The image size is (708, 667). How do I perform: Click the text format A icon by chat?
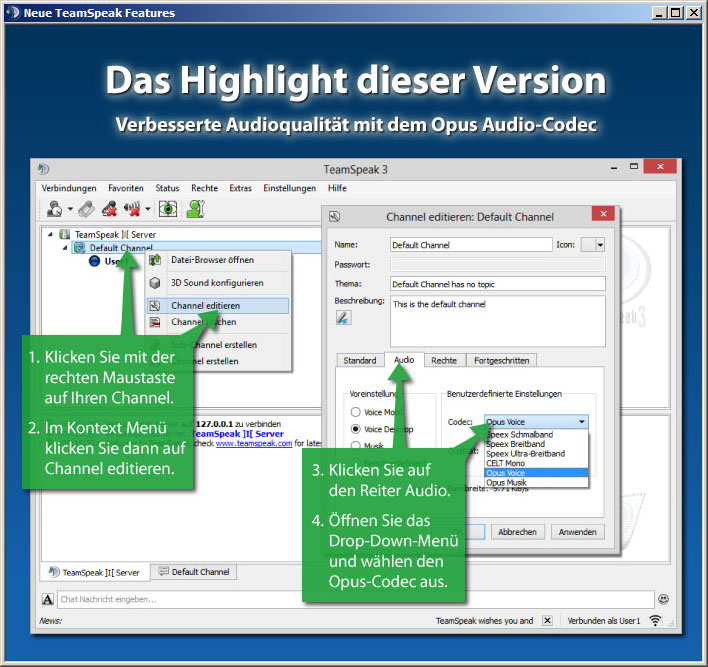[47, 599]
